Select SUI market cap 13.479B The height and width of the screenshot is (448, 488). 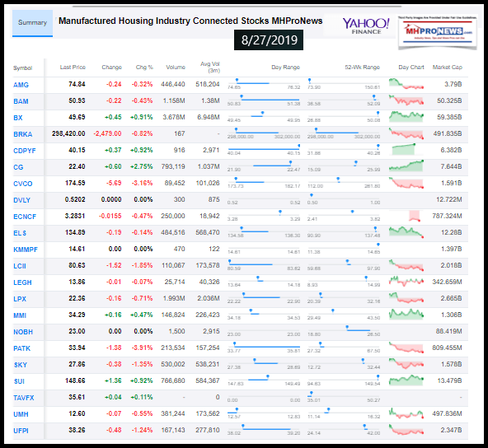pos(450,380)
